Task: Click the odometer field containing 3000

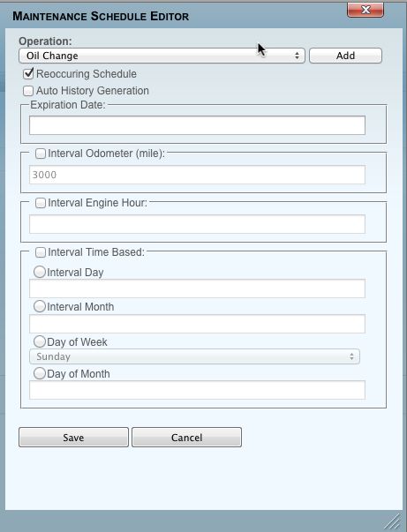Action: pyautogui.click(x=197, y=175)
